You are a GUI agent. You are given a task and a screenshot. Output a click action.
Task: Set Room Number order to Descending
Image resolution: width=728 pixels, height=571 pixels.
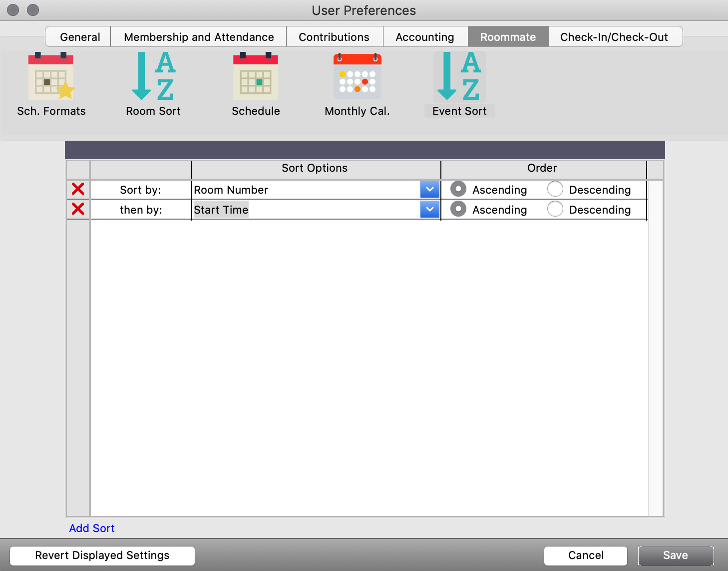coord(555,189)
